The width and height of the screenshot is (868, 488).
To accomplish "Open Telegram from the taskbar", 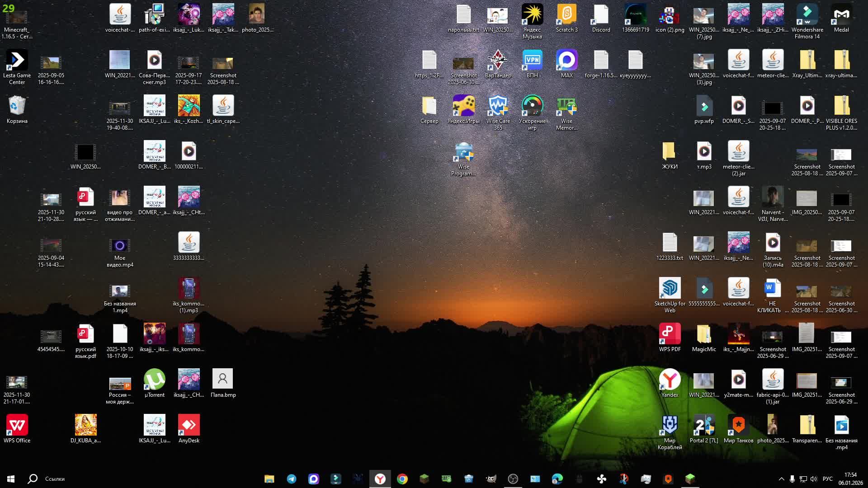I will pos(292,479).
